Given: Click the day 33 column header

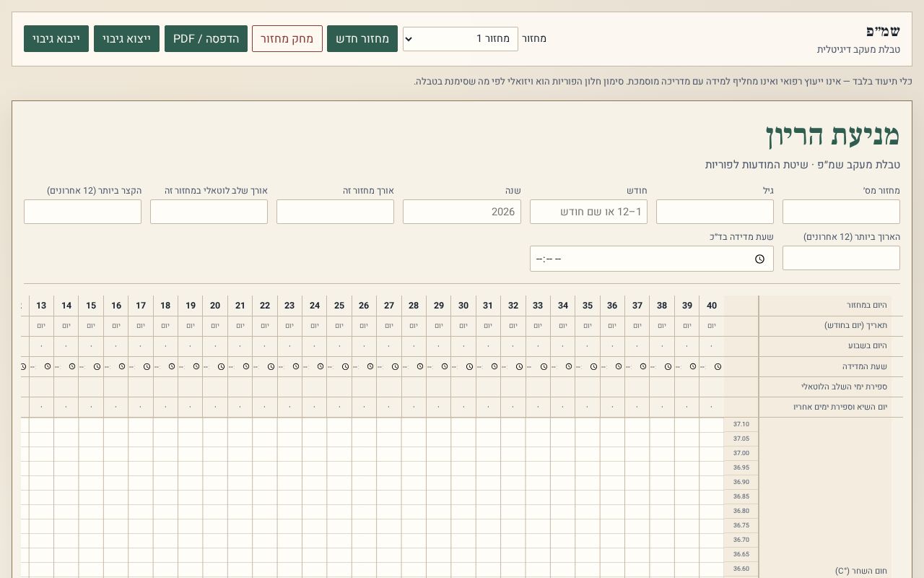Looking at the screenshot, I should pos(538,306).
